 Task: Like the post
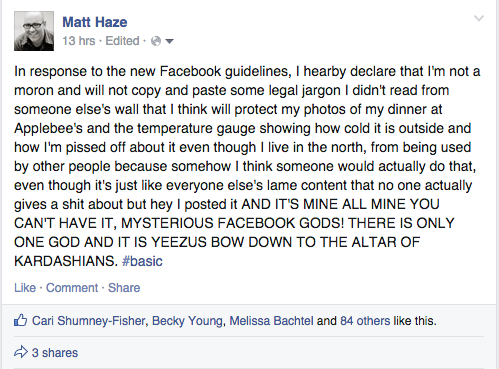click(x=25, y=288)
